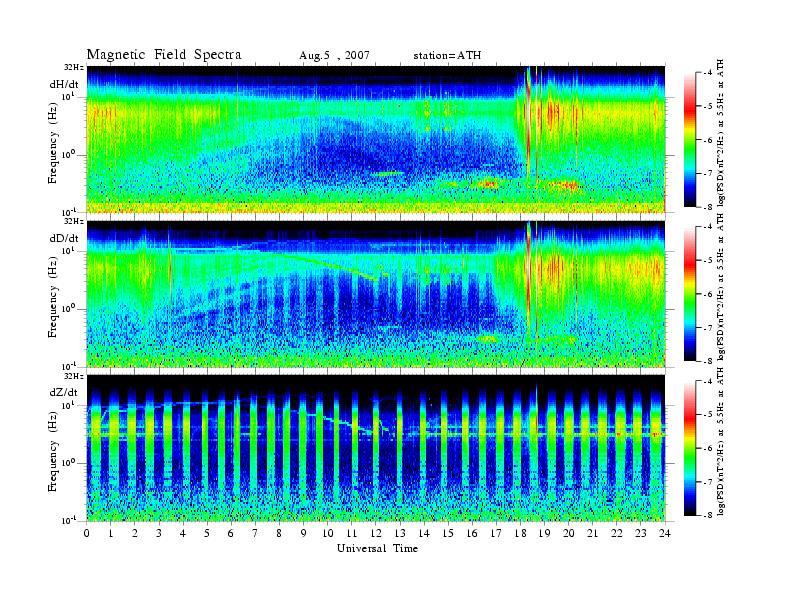Screen dimensions: 792x612
Task: Click '32Hz' label of dH/dt panel
Action: [x=74, y=67]
